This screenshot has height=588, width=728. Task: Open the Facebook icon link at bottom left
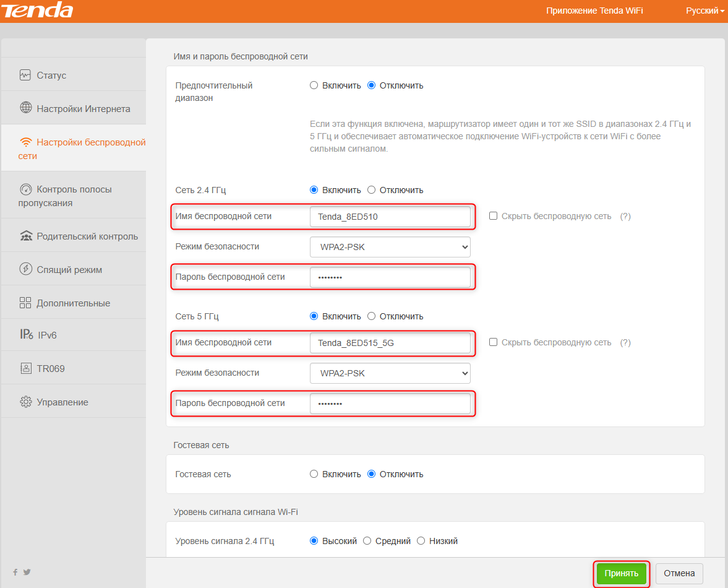coord(15,573)
